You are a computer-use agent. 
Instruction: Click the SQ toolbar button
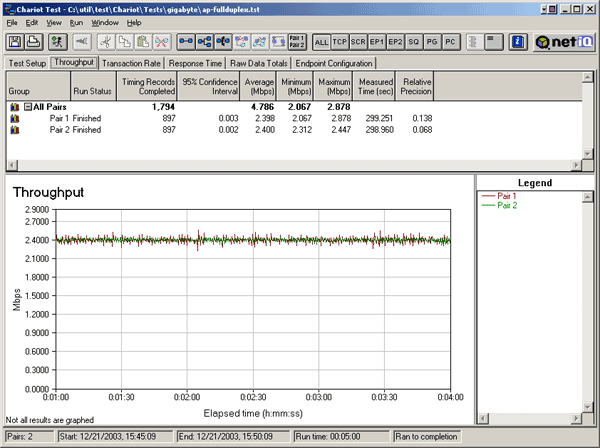point(414,42)
